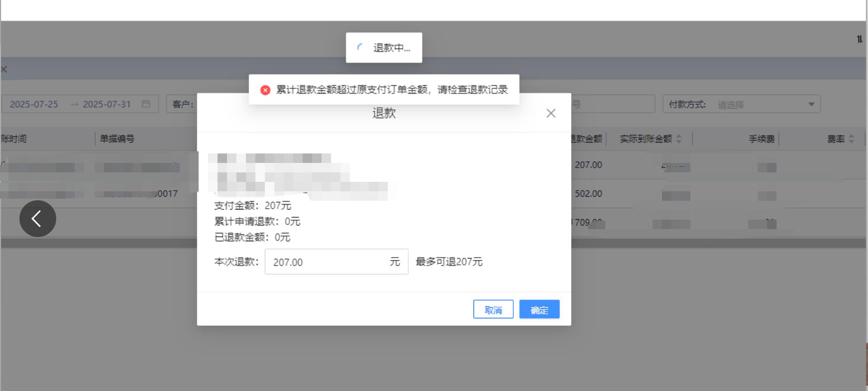Viewport: 868px width, 391px height.
Task: Click the 本次退款 amount input field
Action: pos(326,262)
